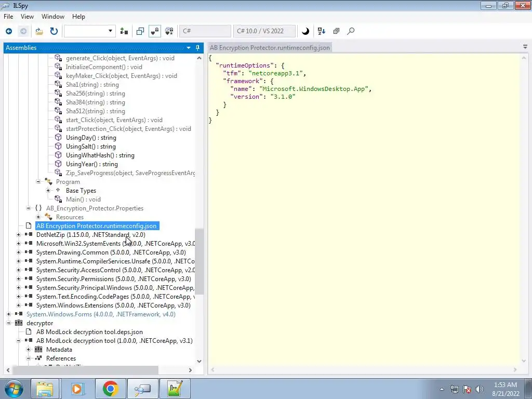
Task: Open the Assemblies panel options dropdown arrow
Action: pos(189,48)
